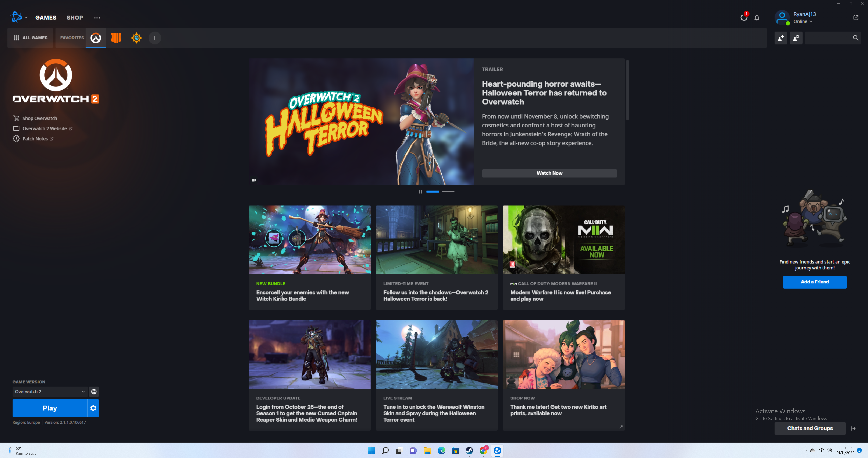Open File Explorer from the taskbar

pos(427,451)
